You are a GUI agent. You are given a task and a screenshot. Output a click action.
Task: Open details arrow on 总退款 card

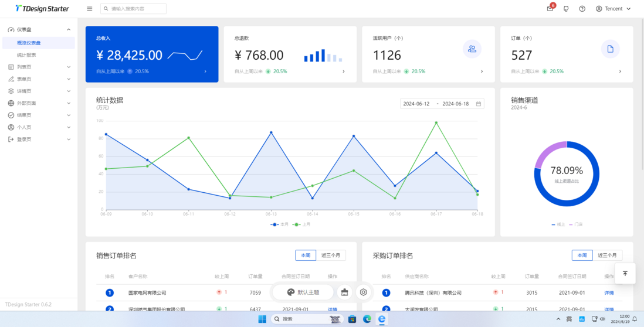click(344, 71)
